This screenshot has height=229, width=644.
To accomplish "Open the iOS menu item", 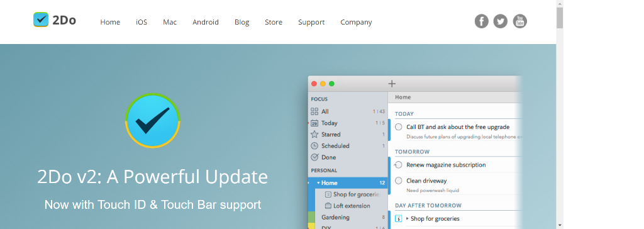I will pos(142,22).
